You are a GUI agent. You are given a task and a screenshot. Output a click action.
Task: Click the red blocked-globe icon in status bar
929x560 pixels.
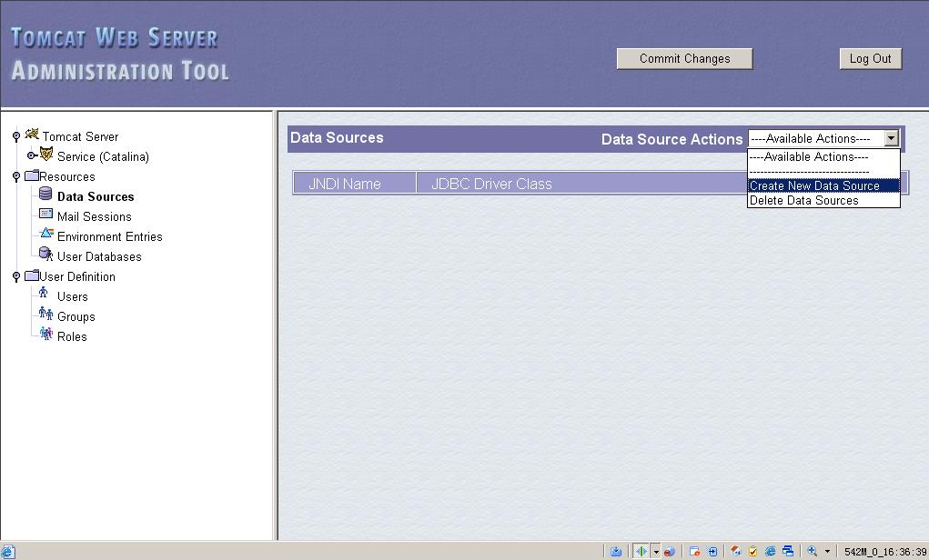(x=670, y=552)
